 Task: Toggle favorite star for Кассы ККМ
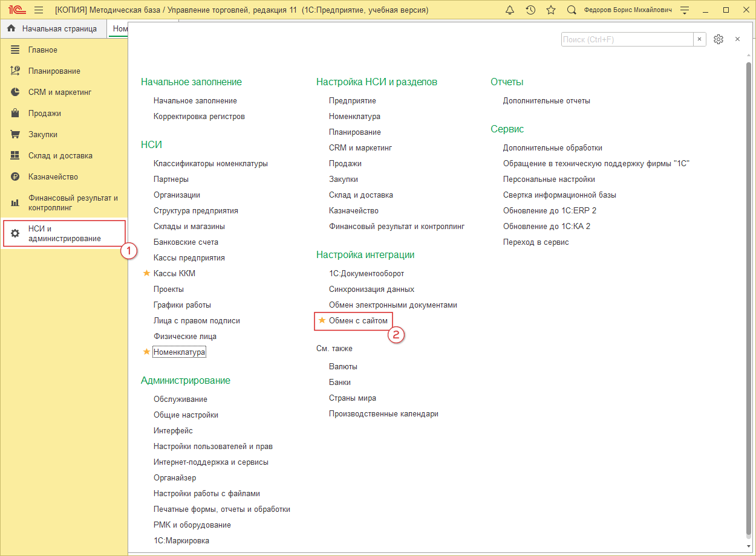pyautogui.click(x=146, y=273)
